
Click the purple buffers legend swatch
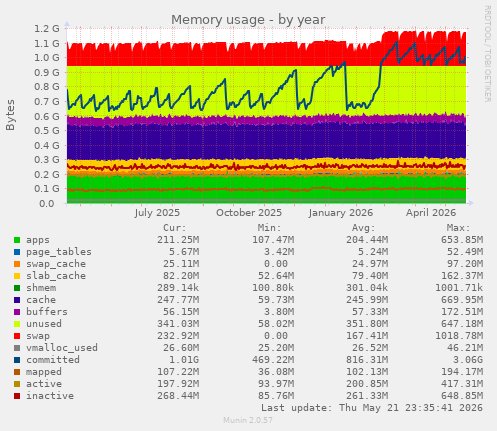17,312
